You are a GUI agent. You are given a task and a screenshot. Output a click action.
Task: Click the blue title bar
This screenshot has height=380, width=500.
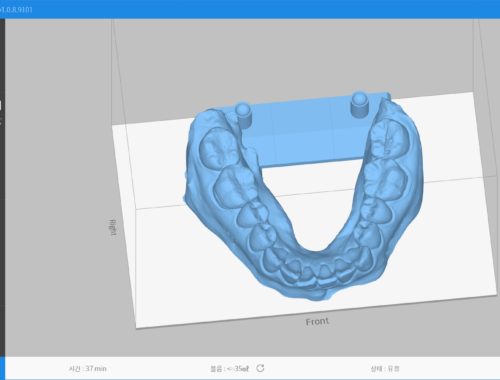pyautogui.click(x=250, y=9)
